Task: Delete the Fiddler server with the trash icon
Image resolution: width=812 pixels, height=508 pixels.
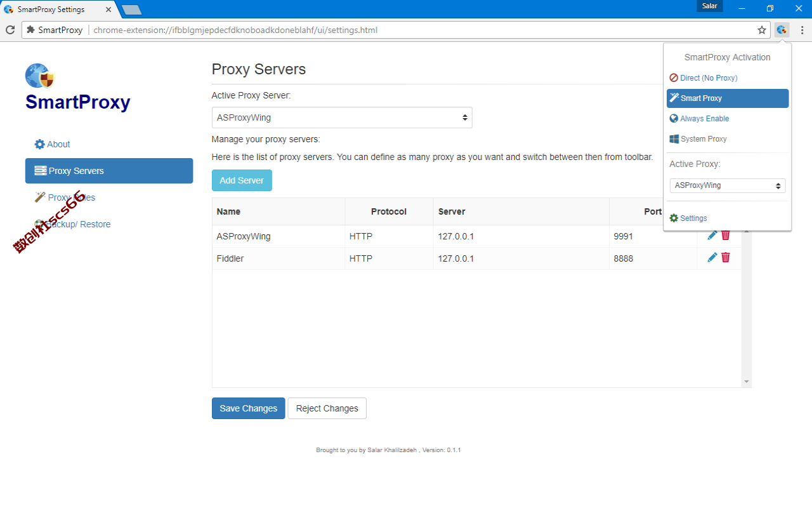Action: click(x=726, y=257)
